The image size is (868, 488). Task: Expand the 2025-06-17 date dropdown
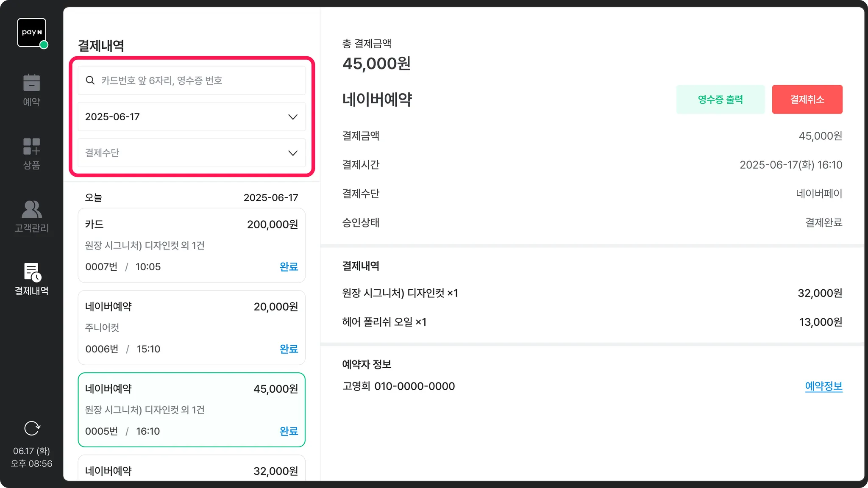191,117
